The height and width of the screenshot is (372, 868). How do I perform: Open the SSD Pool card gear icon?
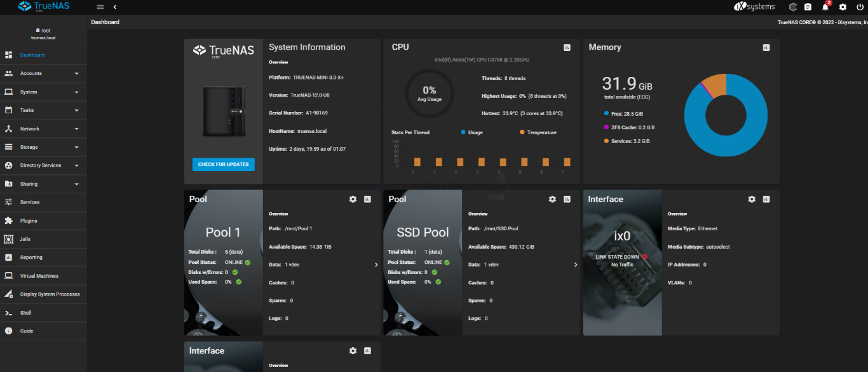552,199
